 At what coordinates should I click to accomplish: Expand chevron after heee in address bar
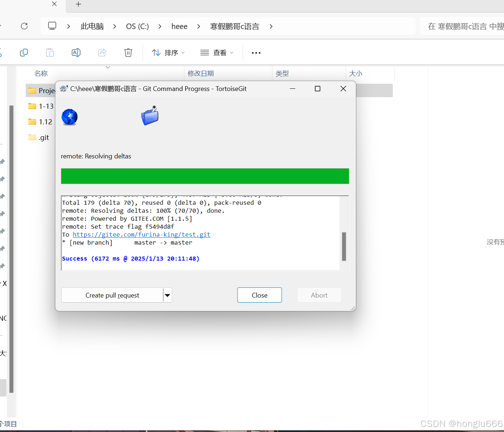click(x=199, y=26)
